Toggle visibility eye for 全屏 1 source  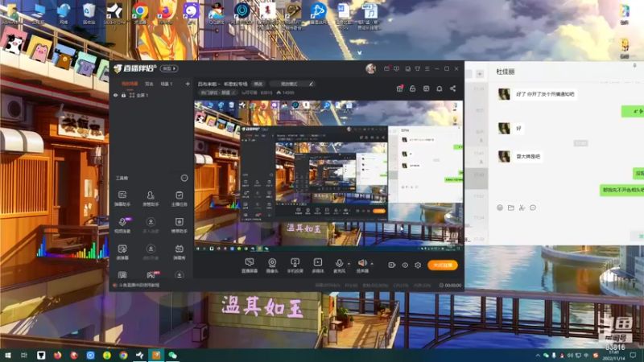(115, 95)
